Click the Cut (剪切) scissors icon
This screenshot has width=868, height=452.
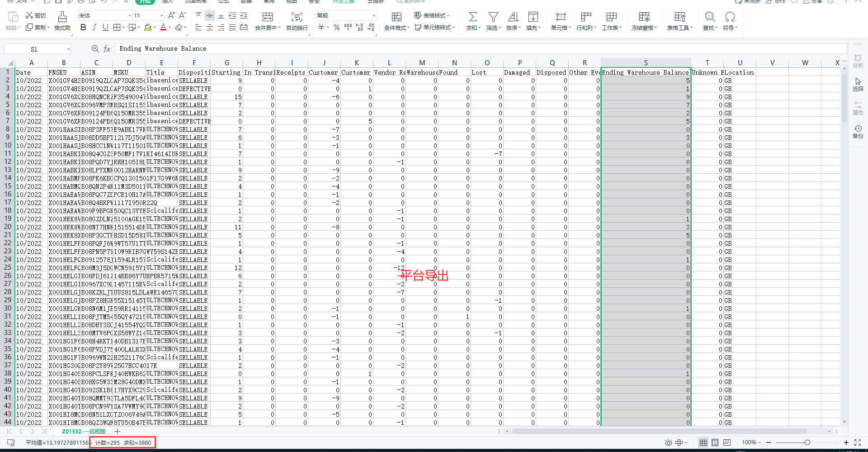29,15
